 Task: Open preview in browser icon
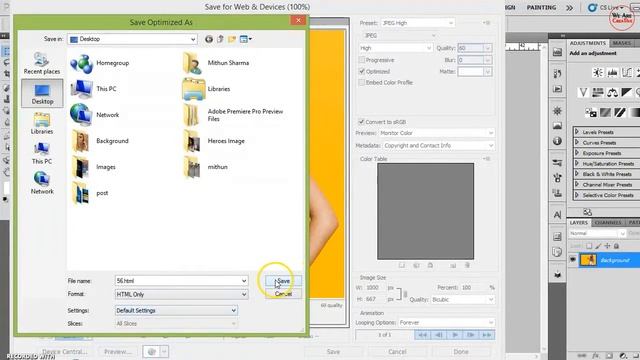coord(151,351)
